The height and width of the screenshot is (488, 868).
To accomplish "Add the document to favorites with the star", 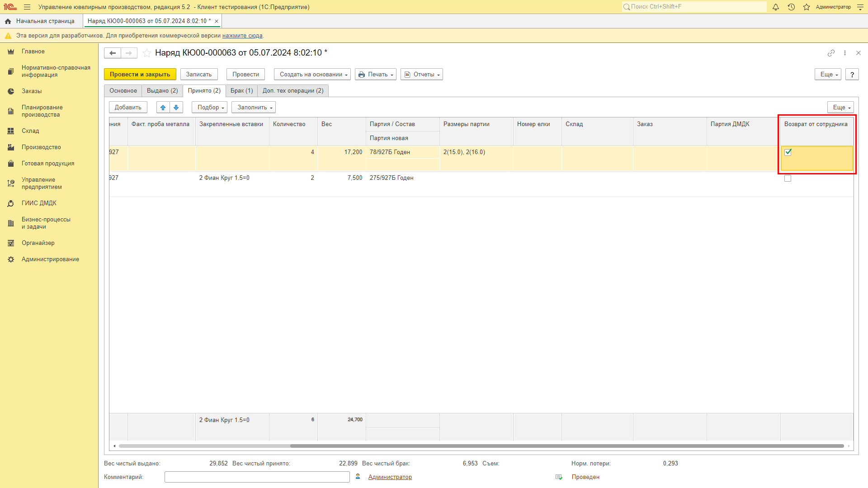I will [147, 53].
